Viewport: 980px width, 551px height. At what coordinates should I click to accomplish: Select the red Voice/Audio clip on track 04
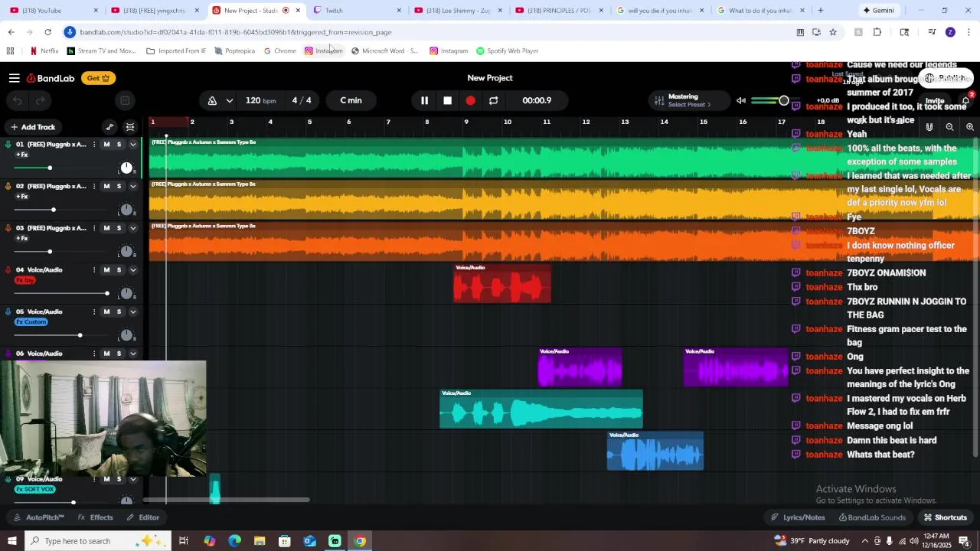pyautogui.click(x=502, y=284)
